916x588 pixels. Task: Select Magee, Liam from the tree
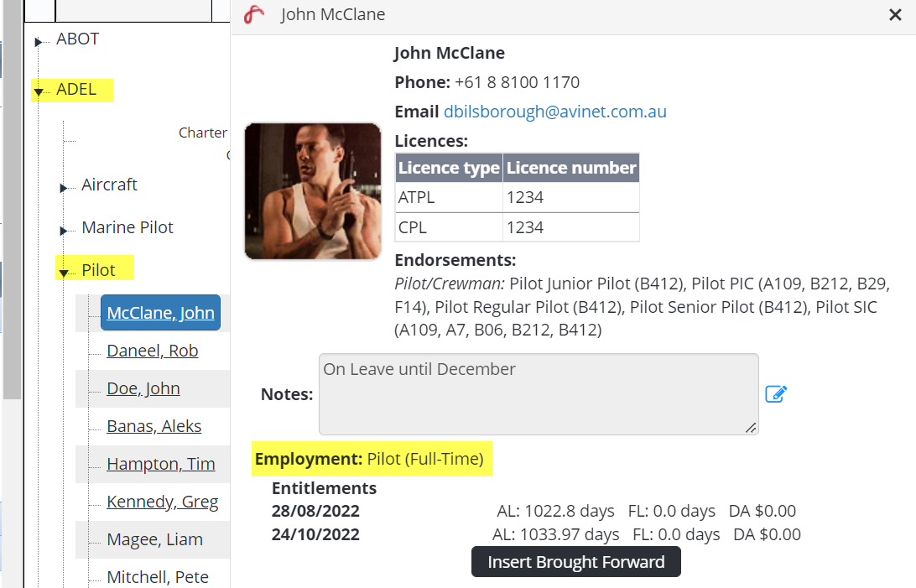coord(155,539)
